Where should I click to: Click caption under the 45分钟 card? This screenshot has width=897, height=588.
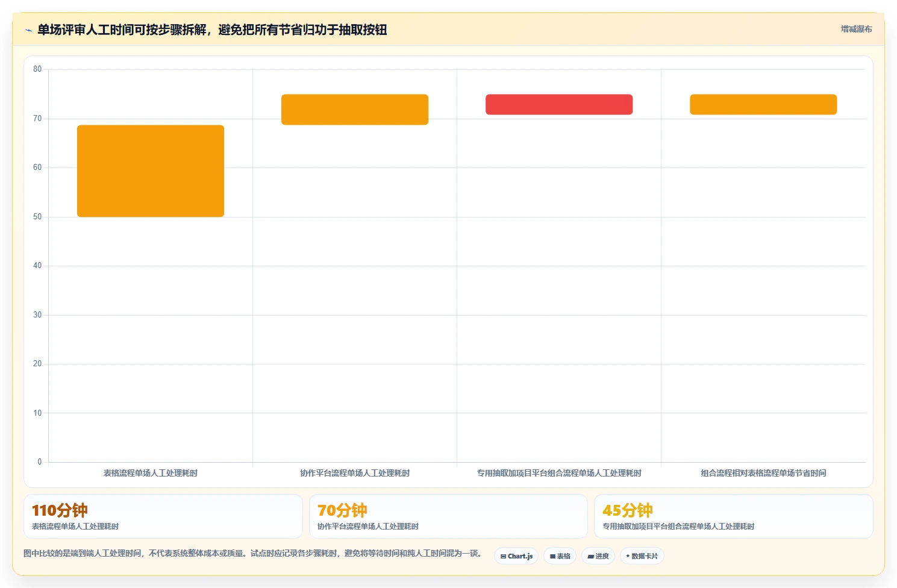click(678, 527)
